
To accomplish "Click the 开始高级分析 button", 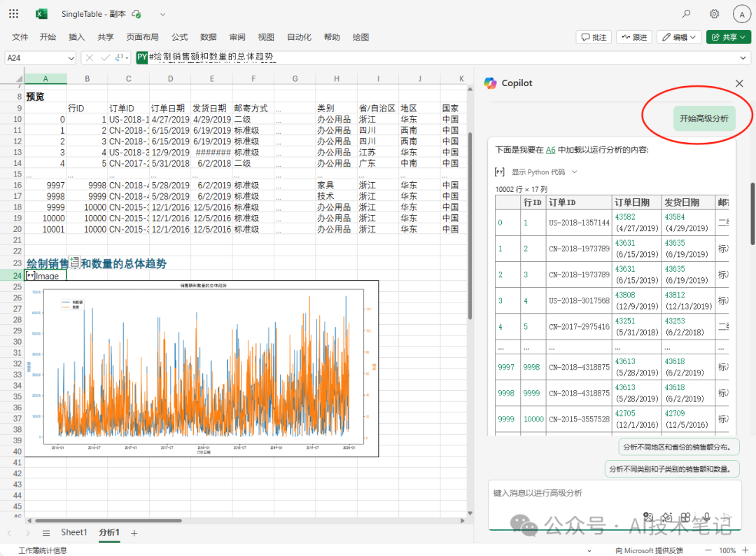I will click(704, 118).
